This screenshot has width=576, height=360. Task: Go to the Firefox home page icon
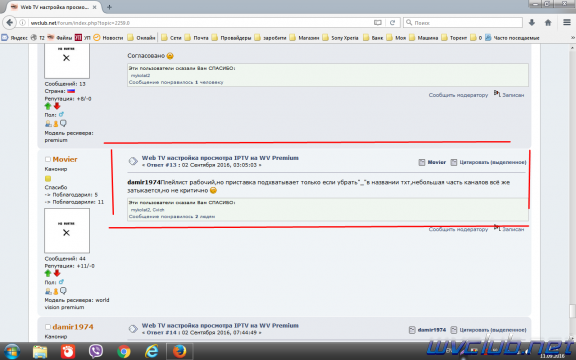[548, 23]
